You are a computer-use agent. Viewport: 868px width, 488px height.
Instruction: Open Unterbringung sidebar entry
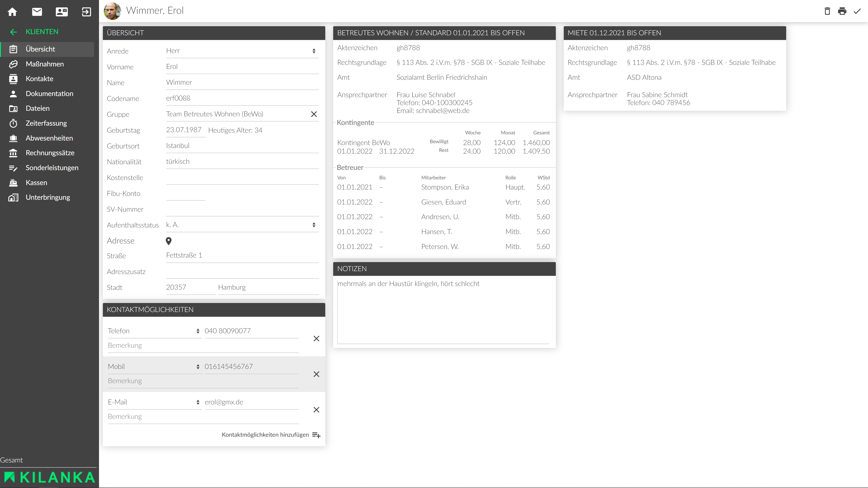click(48, 197)
